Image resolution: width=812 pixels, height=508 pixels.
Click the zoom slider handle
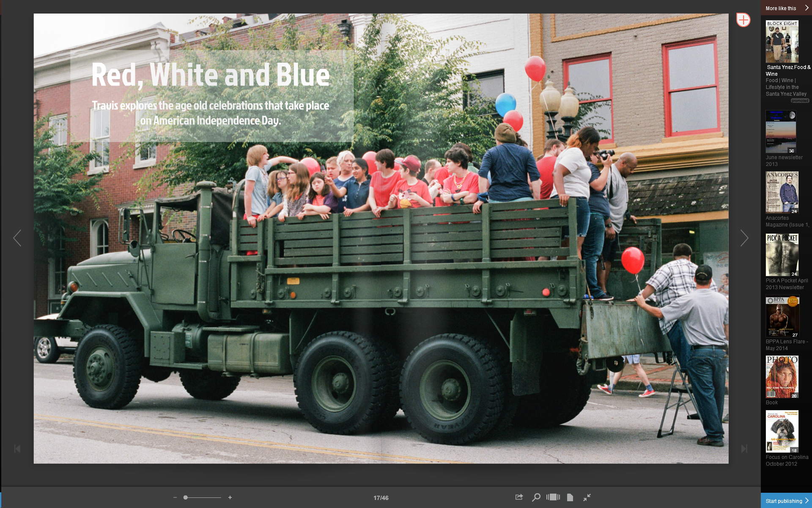coord(185,497)
